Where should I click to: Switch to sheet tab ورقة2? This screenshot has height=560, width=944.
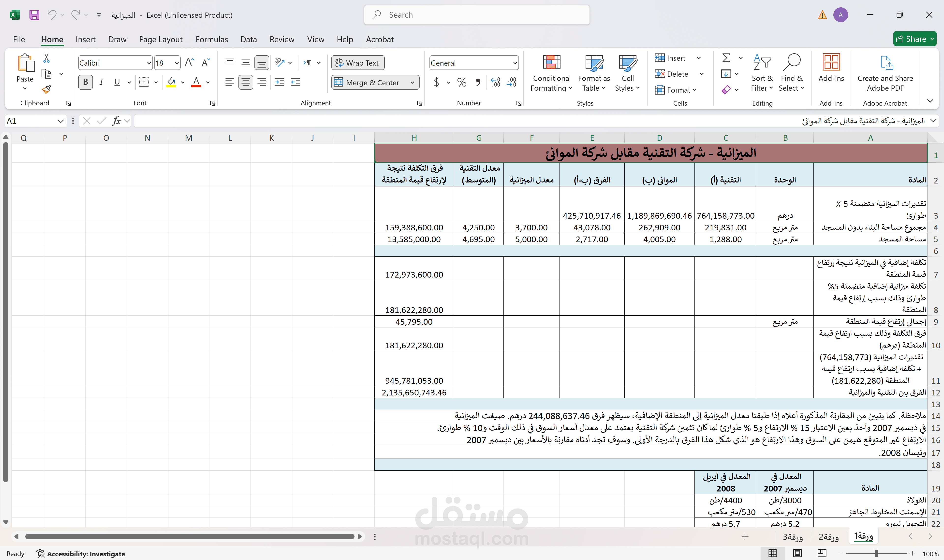828,537
